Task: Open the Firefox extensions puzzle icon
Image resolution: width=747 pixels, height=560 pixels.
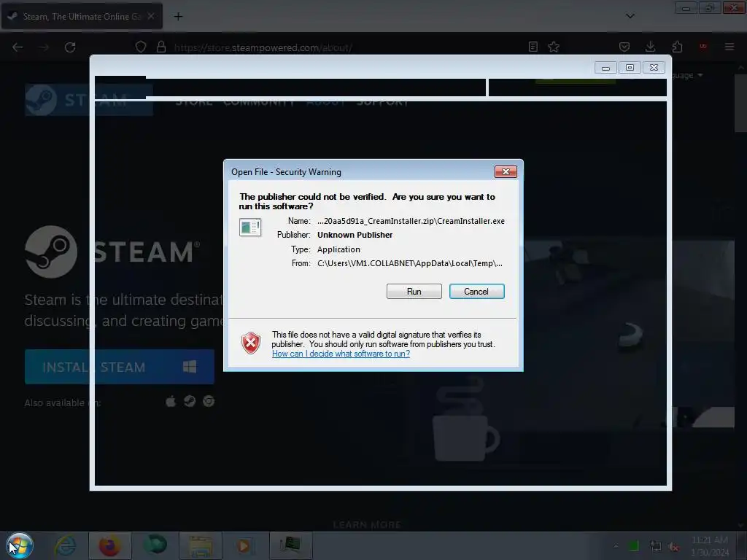Action: [x=677, y=47]
